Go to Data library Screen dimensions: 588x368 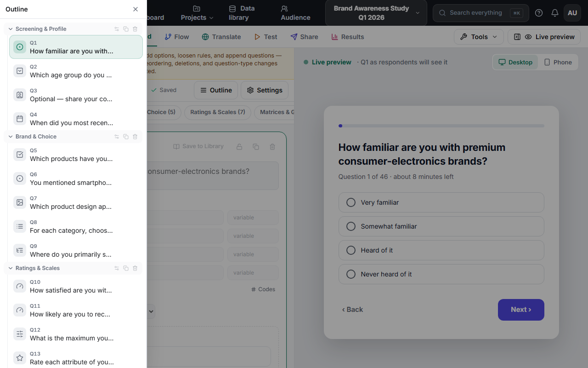tap(242, 13)
